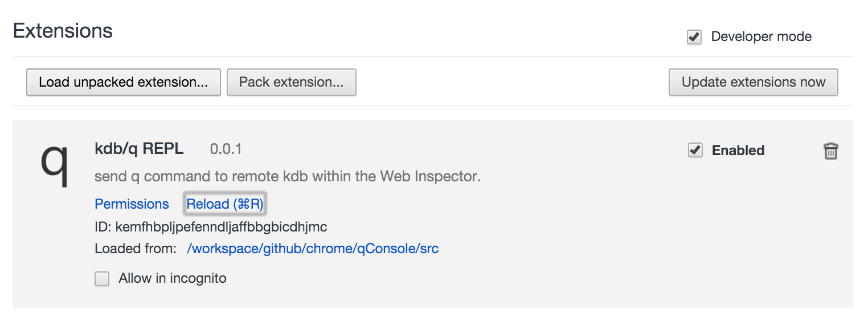Click the Extensions page heading
Screen dimensions: 868x317
[x=63, y=31]
